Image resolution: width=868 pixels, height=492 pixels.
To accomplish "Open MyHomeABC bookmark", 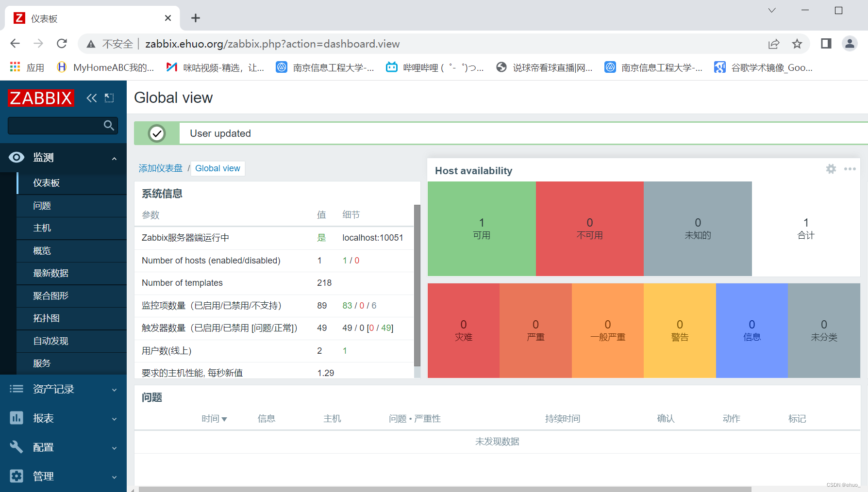I will [x=105, y=67].
